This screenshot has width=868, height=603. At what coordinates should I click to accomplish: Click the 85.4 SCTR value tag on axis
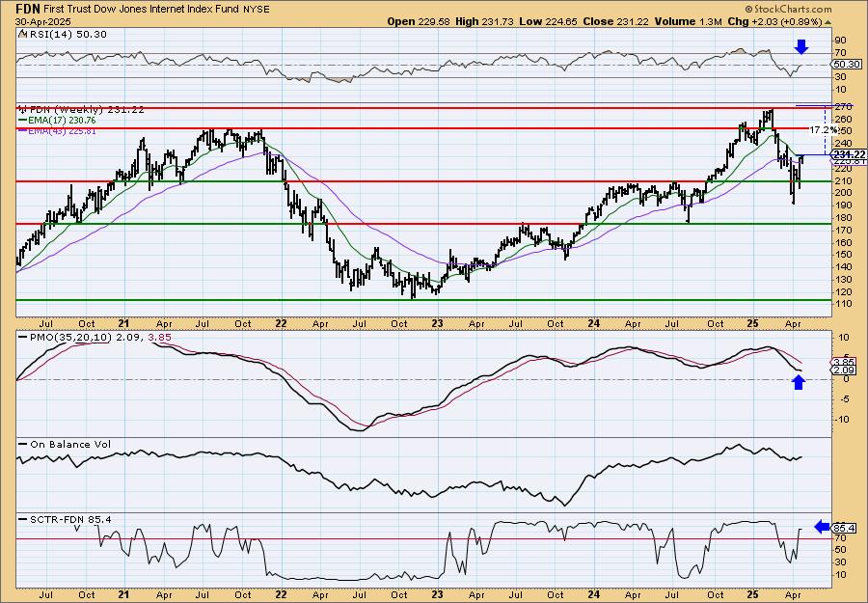point(843,529)
